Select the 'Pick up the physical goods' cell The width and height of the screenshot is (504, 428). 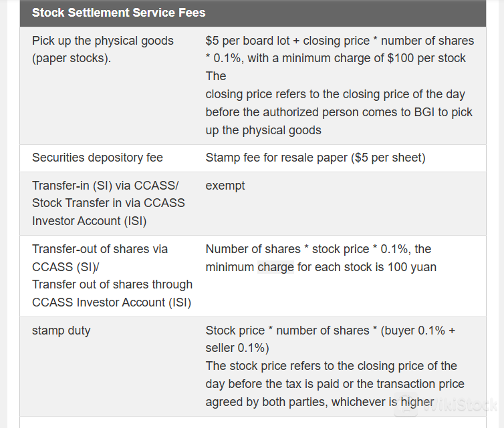pyautogui.click(x=102, y=49)
